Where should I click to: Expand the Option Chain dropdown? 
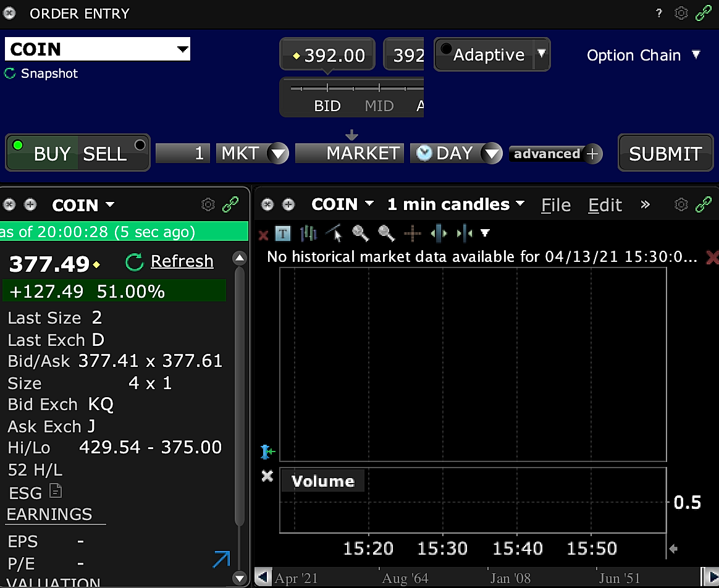(696, 55)
